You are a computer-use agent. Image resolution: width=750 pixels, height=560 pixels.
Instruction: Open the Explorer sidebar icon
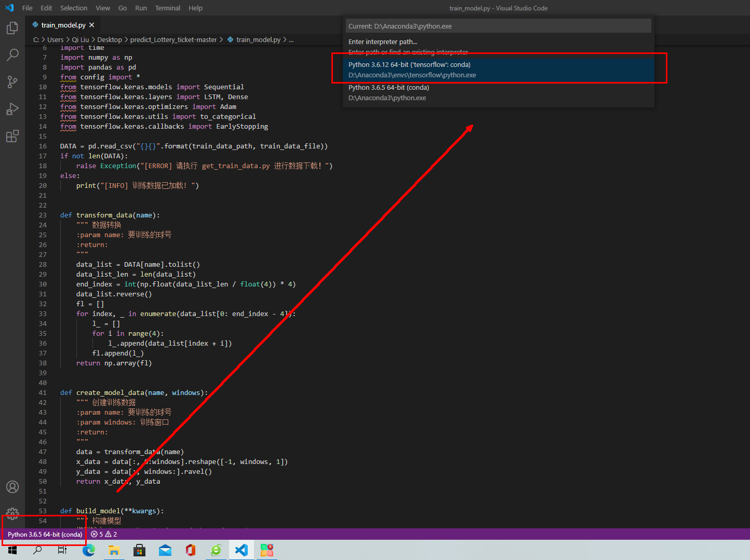[12, 29]
